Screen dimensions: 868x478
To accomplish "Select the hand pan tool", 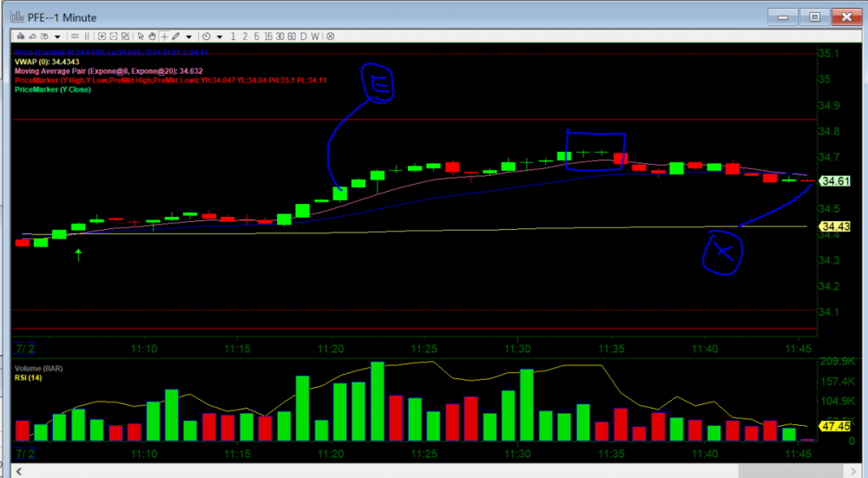I will [152, 36].
